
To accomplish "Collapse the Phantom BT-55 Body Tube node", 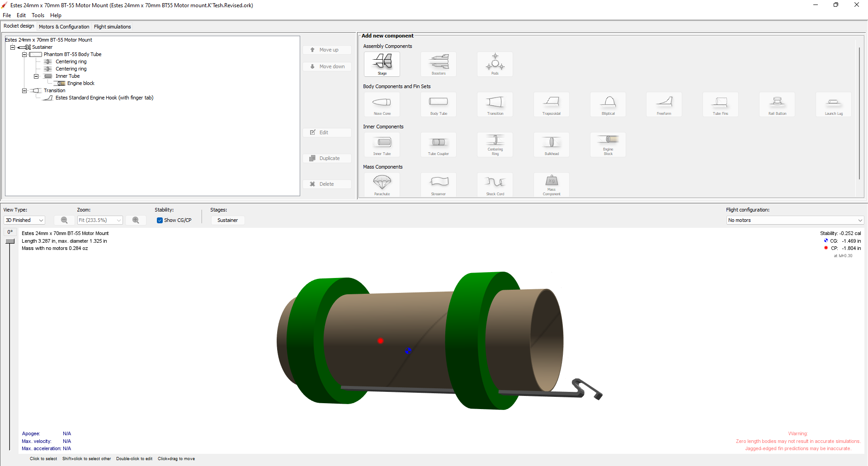I will 24,54.
